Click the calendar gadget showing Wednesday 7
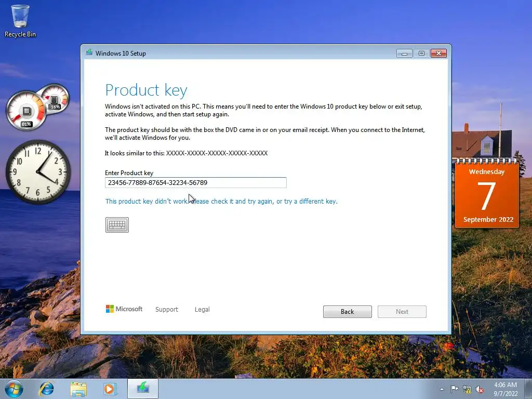The width and height of the screenshot is (532, 399). tap(487, 192)
